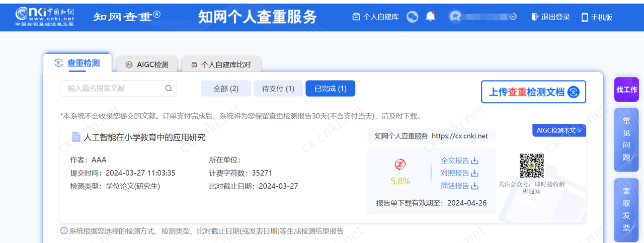This screenshot has height=243, width=644.
Task: Filter by 待支付 (1) orders
Action: point(278,89)
